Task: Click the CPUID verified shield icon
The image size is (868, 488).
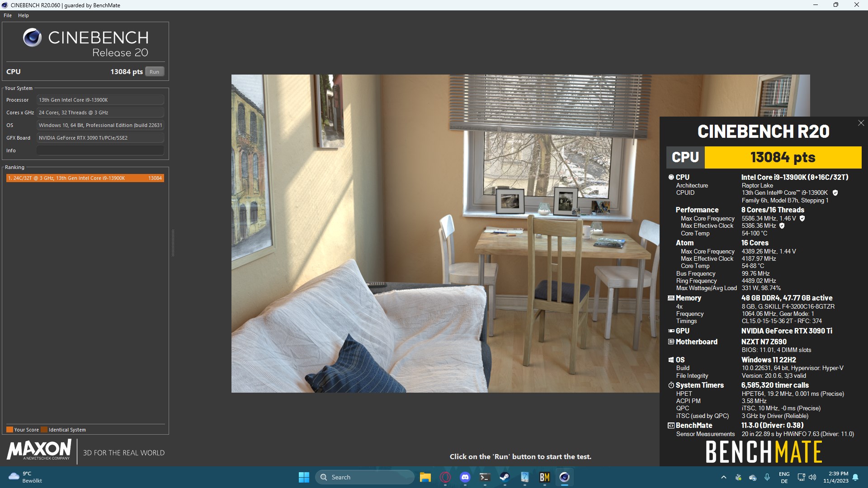Action: click(835, 192)
